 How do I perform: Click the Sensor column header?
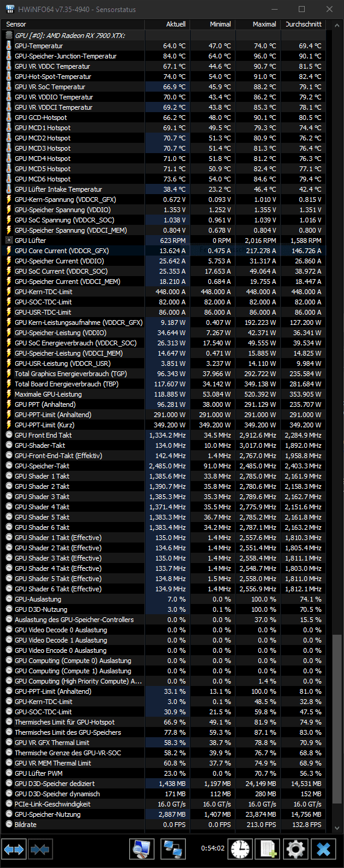pos(74,24)
